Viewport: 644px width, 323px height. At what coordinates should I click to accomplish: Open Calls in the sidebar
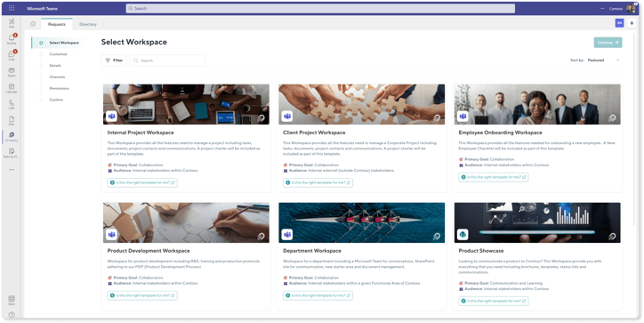coord(12,104)
